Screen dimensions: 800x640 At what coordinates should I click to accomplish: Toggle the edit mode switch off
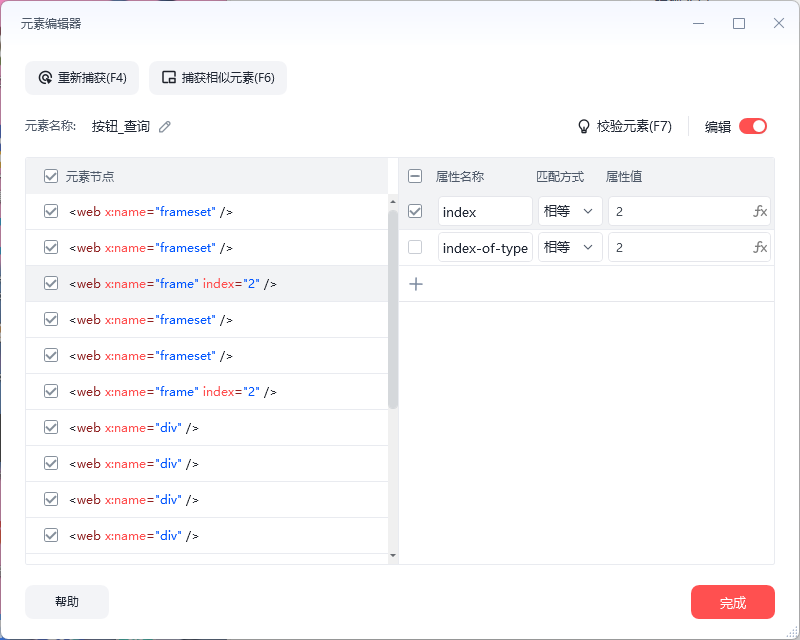click(x=752, y=126)
